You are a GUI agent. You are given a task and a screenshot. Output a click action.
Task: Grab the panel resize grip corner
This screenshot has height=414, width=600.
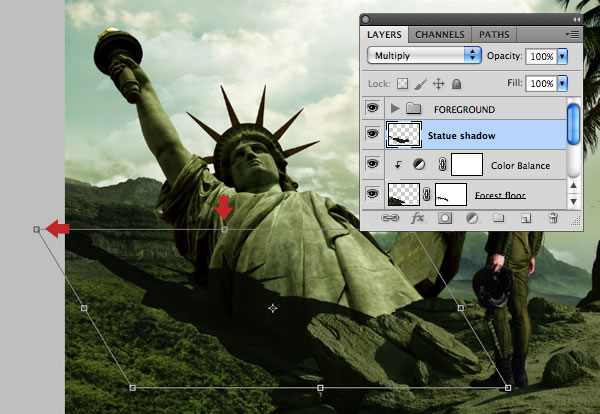point(576,221)
